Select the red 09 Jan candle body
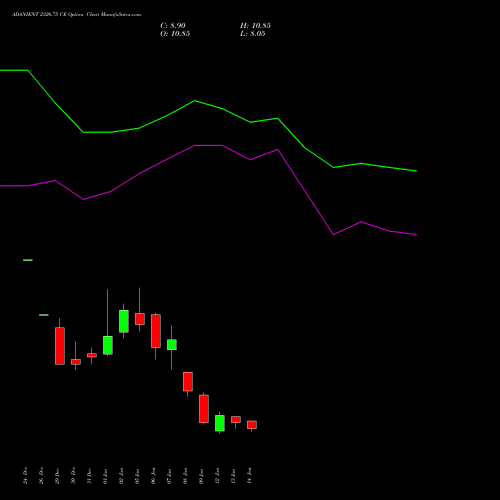 coord(204,409)
